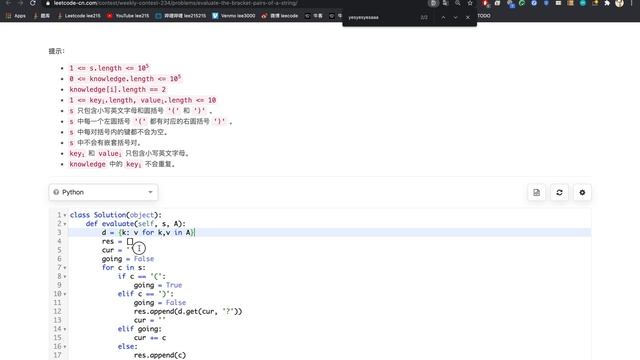The image size is (640, 360).
Task: Go to next find match
Action: point(456,18)
